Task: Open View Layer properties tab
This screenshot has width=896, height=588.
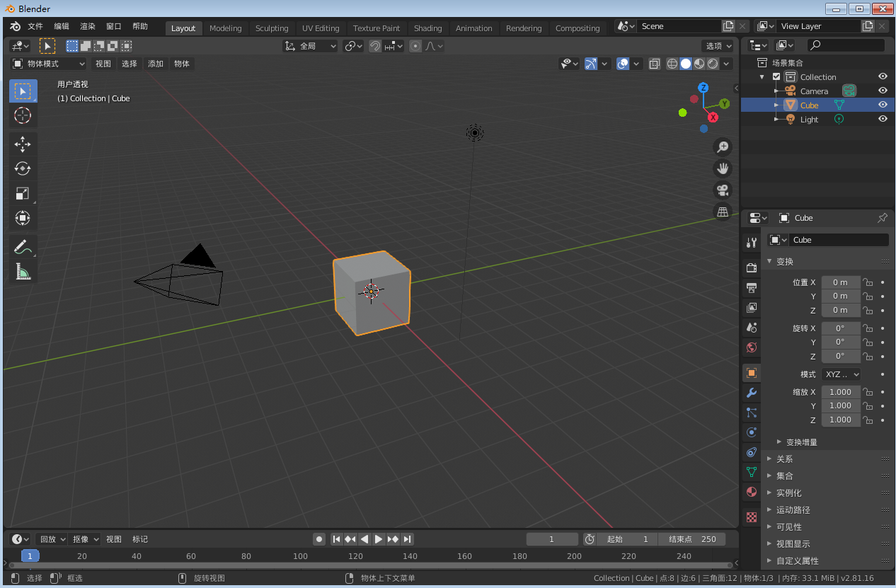Action: pyautogui.click(x=752, y=308)
